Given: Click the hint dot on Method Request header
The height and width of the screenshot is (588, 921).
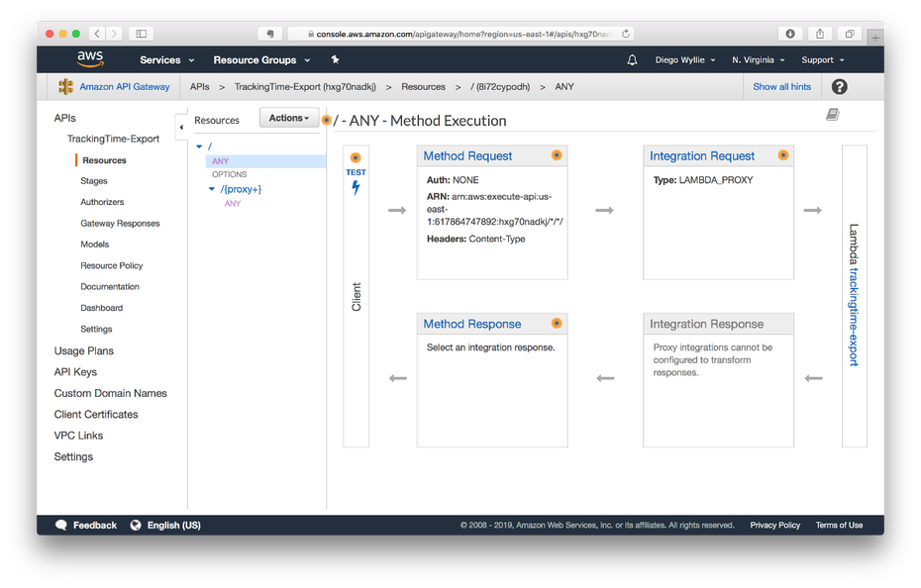Looking at the screenshot, I should [557, 155].
